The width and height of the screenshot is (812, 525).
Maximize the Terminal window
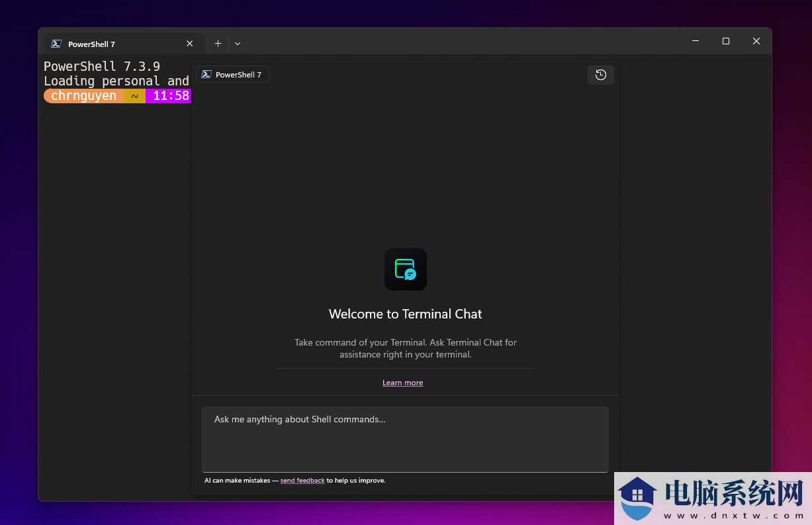[726, 41]
